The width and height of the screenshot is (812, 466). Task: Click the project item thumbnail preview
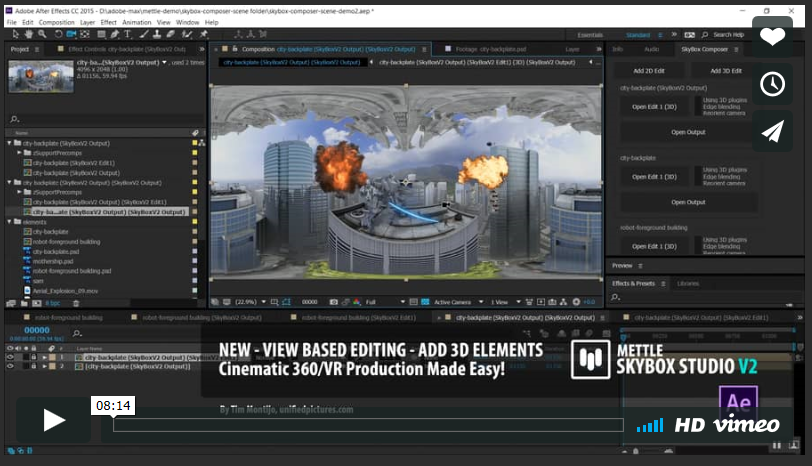[41, 76]
